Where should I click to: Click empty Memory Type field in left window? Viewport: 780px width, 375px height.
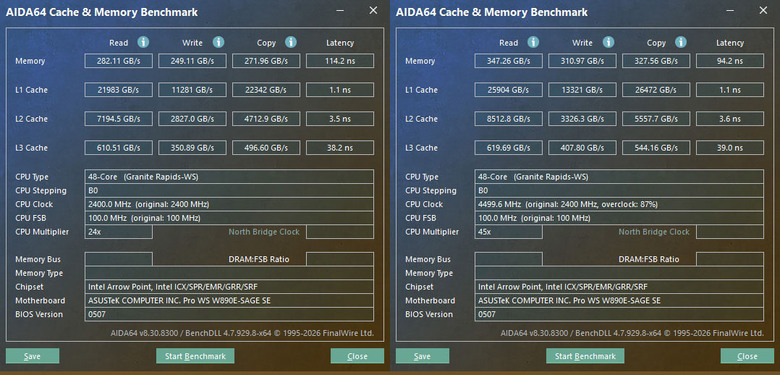pyautogui.click(x=229, y=273)
